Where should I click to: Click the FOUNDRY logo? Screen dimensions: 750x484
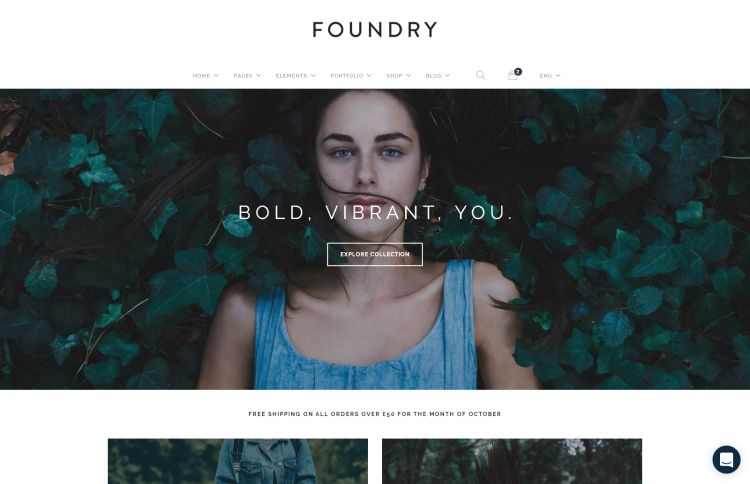click(375, 30)
